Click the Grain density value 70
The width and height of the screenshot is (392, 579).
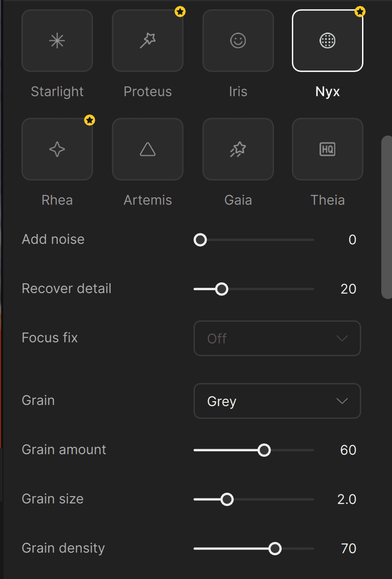pyautogui.click(x=348, y=549)
